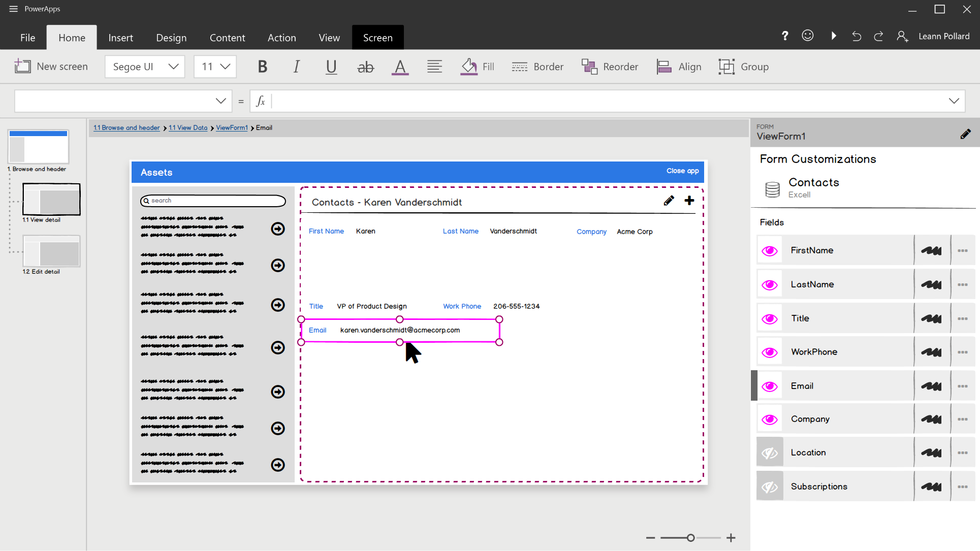Zoom in with the plus button

731,538
